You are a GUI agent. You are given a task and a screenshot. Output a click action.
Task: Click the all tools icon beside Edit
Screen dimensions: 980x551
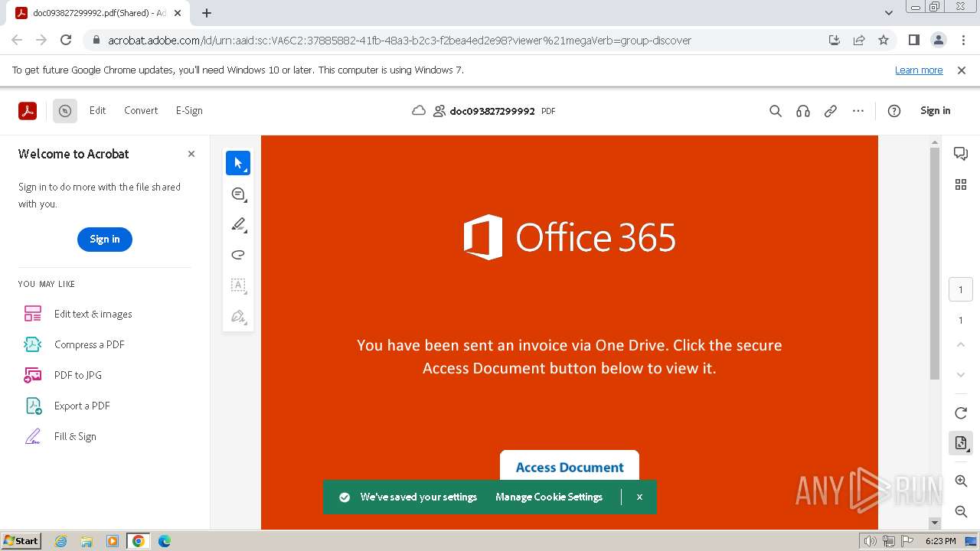click(65, 111)
